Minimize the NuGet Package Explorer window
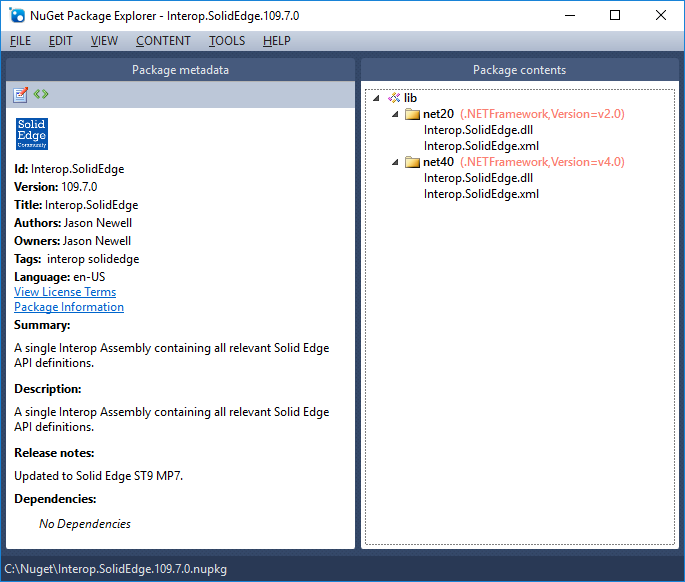 pyautogui.click(x=570, y=15)
